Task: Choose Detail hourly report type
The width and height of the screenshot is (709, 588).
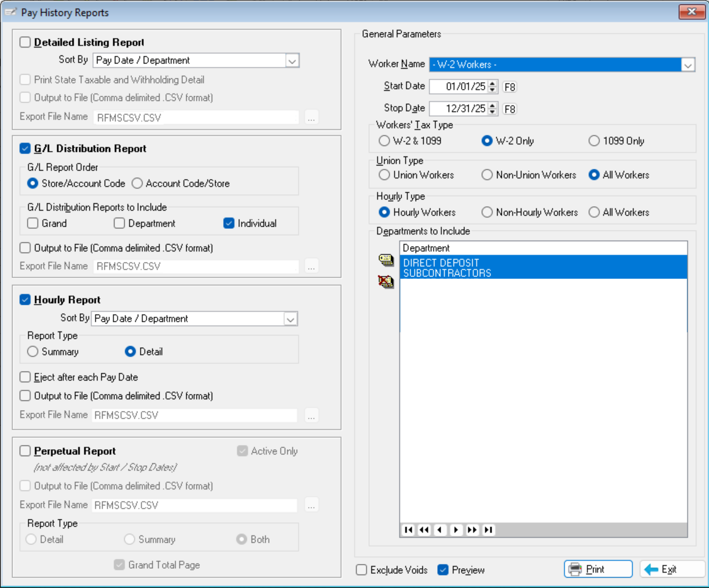Action: coord(130,352)
